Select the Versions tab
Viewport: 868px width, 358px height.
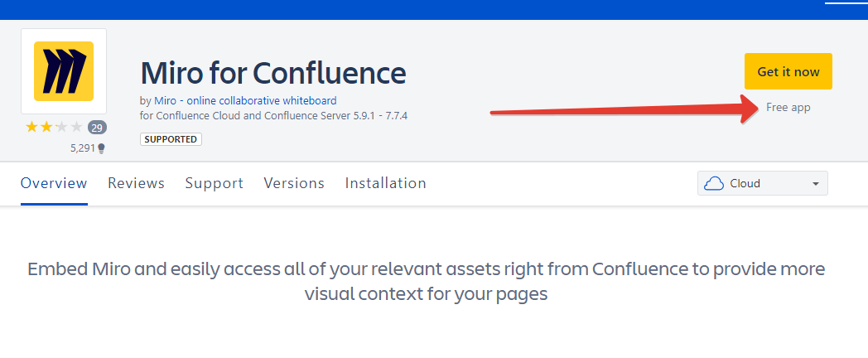click(x=294, y=183)
